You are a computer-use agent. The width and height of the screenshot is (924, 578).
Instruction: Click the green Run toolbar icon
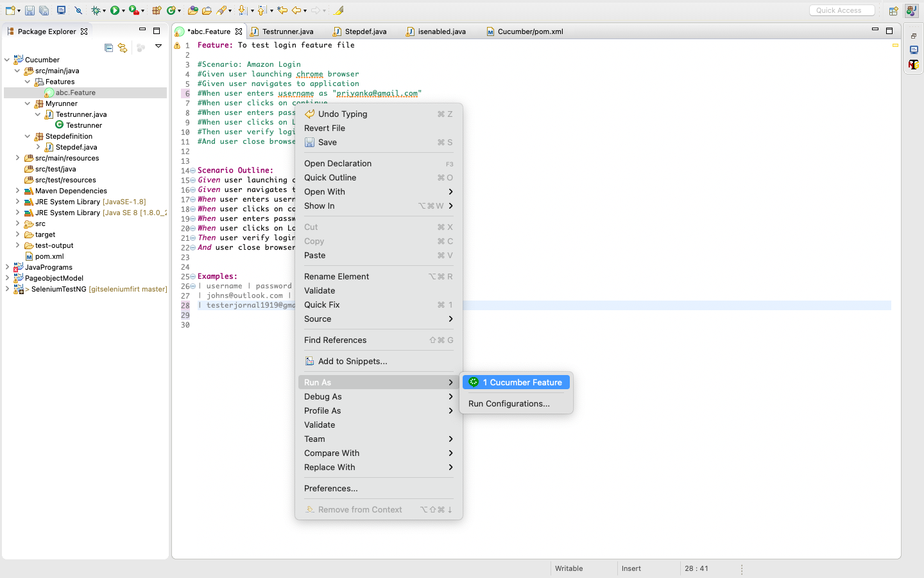tap(115, 10)
